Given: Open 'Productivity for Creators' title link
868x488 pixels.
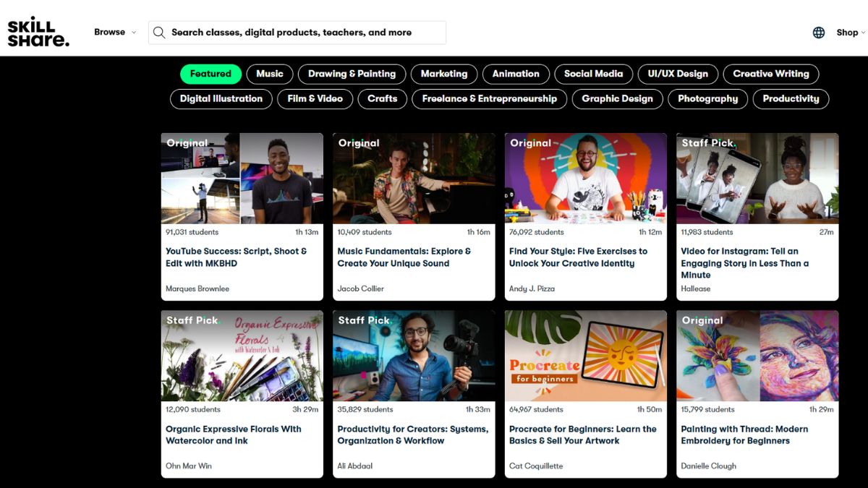Looking at the screenshot, I should [413, 435].
